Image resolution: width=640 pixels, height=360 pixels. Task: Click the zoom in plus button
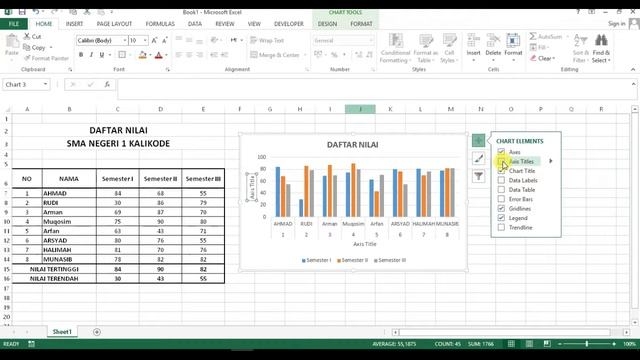click(614, 344)
